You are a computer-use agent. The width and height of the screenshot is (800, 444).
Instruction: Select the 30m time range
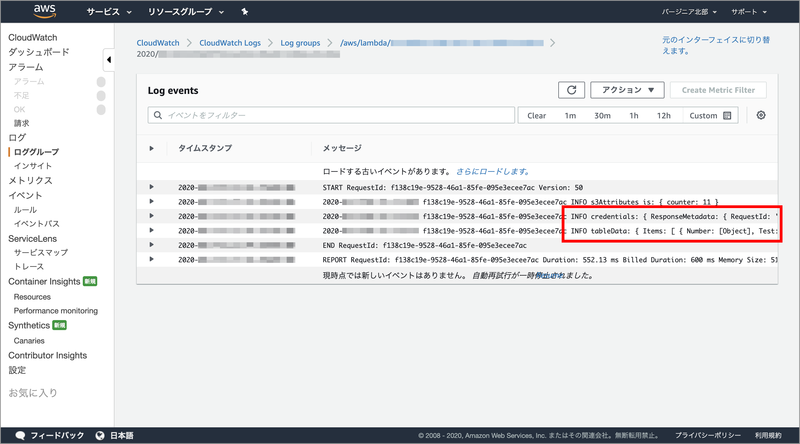pos(602,115)
